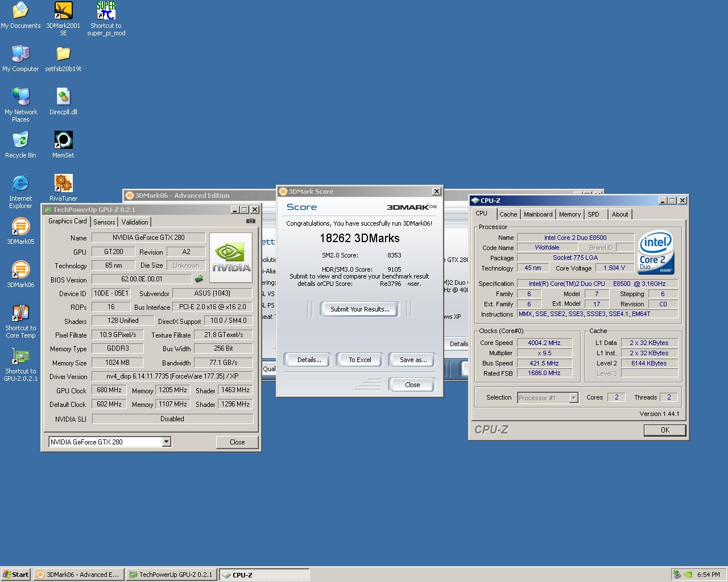728x582 pixels.
Task: Open the super_pi_mod shortcut
Action: click(106, 19)
